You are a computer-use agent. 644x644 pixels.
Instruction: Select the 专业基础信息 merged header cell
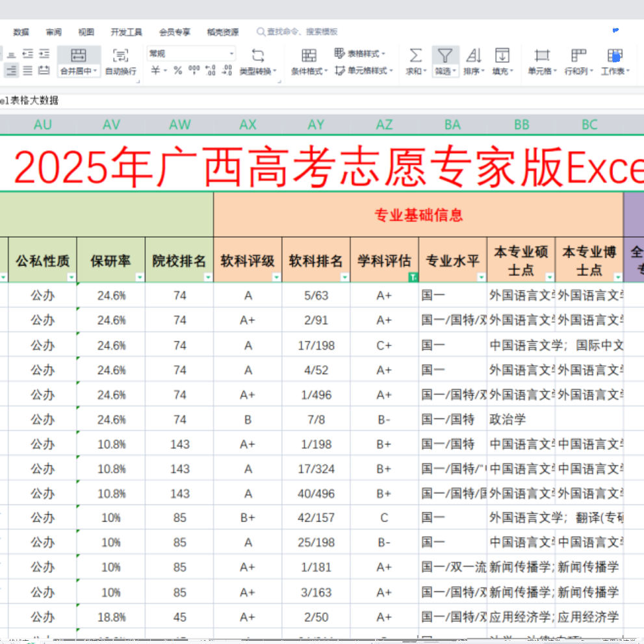(x=419, y=214)
